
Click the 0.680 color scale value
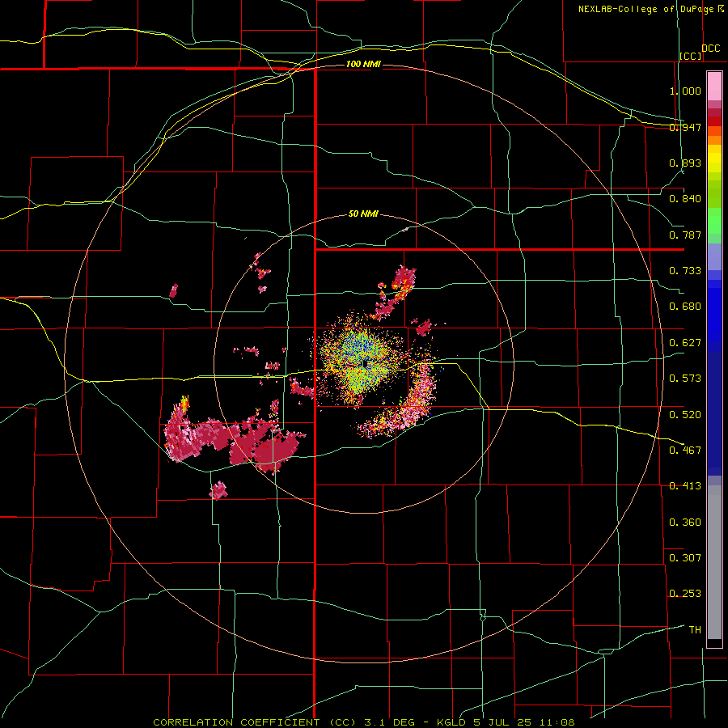[x=685, y=307]
